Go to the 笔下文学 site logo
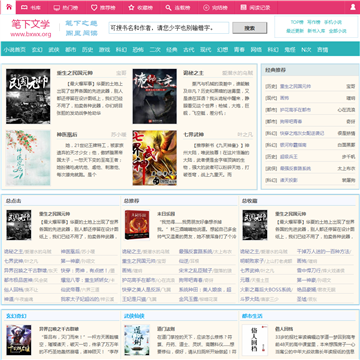Image resolution: width=360 pixels, height=360 pixels. coord(31,28)
